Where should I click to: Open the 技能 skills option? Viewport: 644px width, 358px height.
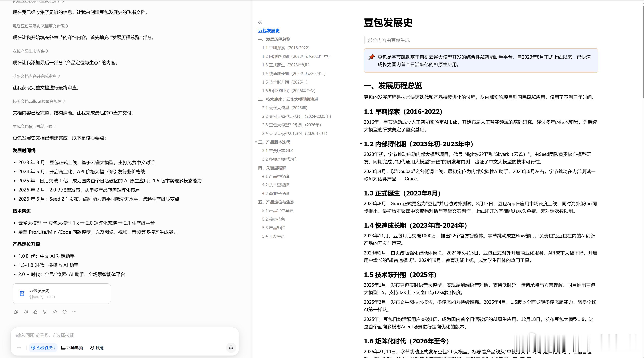tap(97, 348)
